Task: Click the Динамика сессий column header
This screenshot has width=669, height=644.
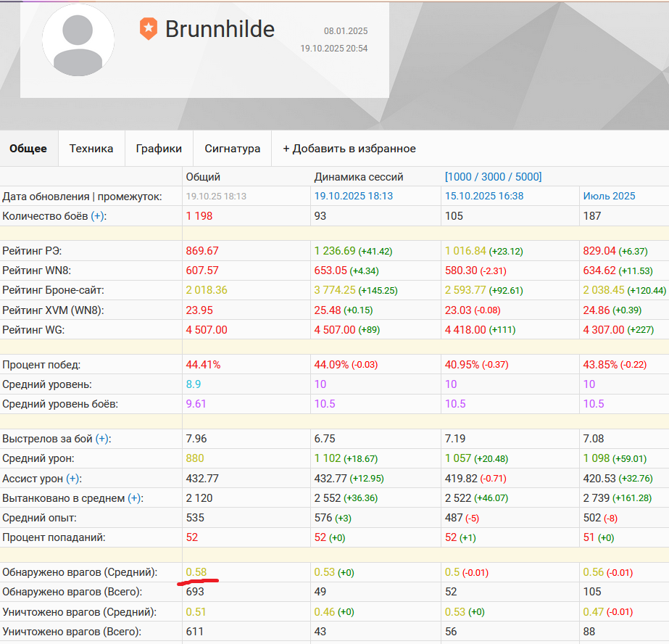Action: click(x=358, y=177)
